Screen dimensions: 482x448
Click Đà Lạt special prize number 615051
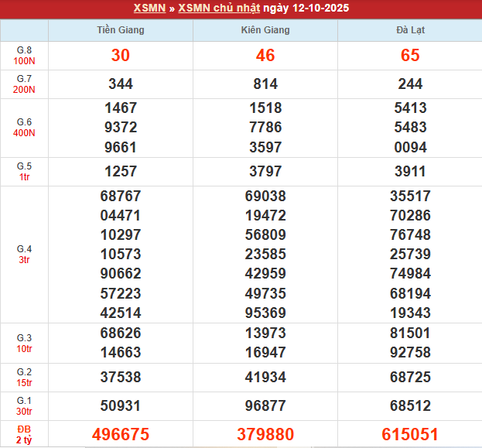pos(409,434)
